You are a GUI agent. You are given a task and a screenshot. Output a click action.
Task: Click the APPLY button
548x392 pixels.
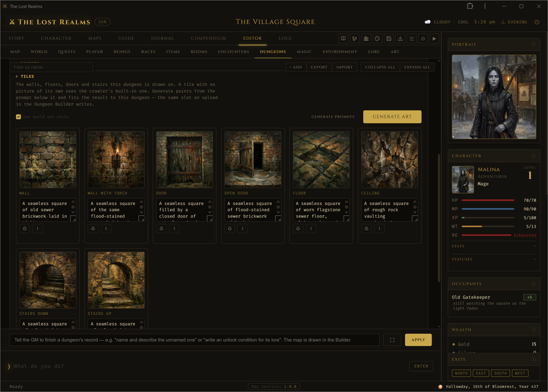(x=418, y=340)
